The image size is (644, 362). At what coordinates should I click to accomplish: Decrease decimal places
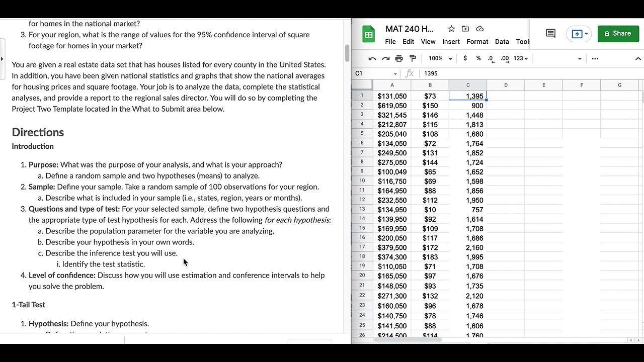click(x=491, y=58)
